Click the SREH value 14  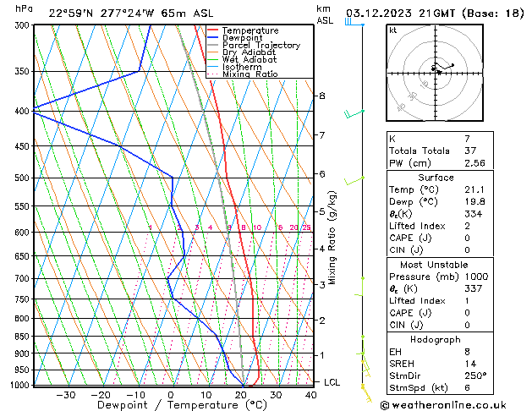(470, 364)
